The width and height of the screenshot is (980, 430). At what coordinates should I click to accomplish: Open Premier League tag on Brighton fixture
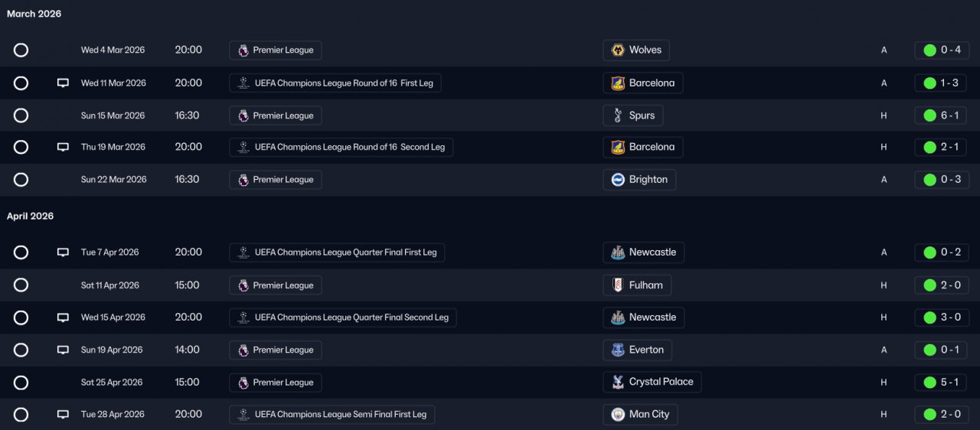tap(276, 180)
